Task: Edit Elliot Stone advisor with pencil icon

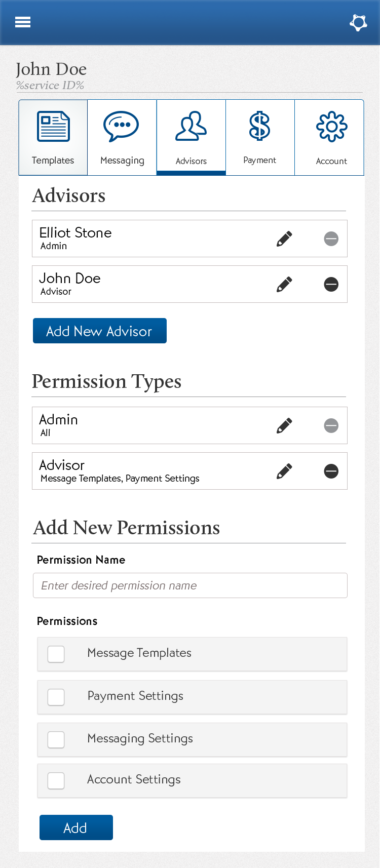Action: pos(284,239)
